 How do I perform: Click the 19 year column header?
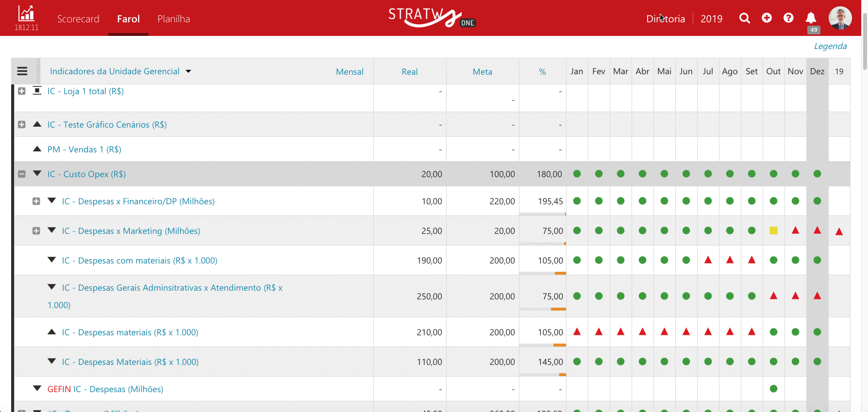[839, 71]
